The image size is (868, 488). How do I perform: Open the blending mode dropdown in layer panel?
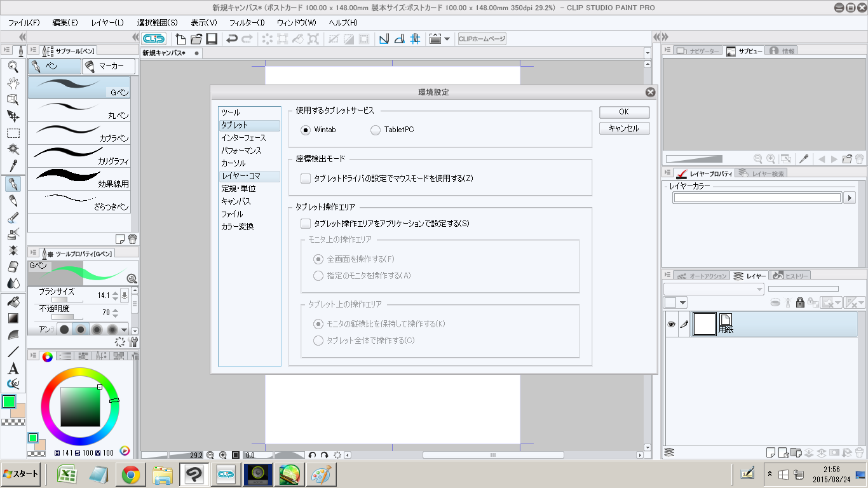(714, 289)
